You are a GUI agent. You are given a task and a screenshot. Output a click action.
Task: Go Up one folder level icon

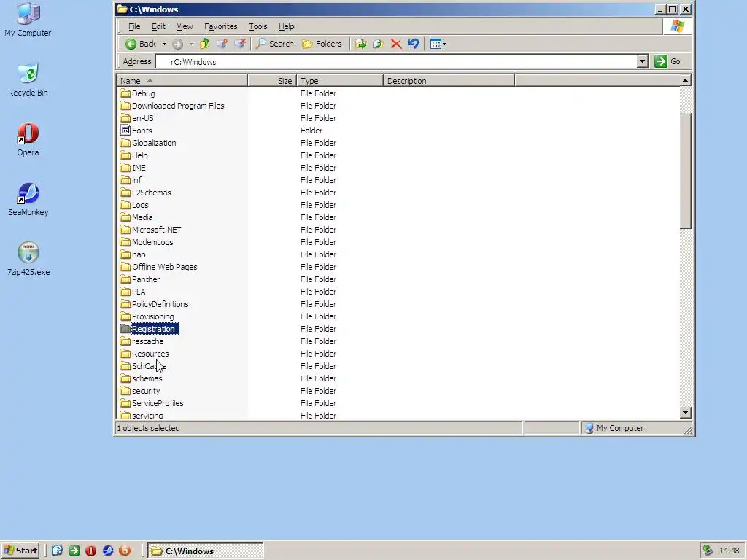(205, 44)
